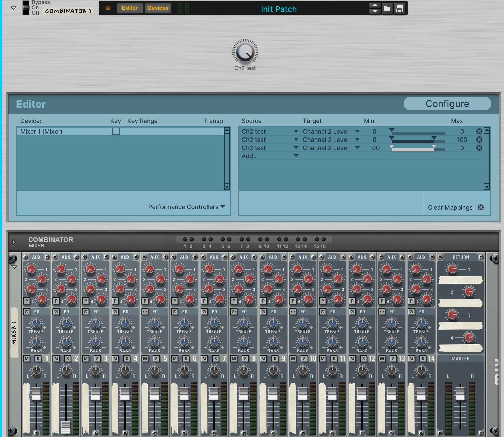Click the Return 1 red knob
504x437 pixels.
click(452, 269)
